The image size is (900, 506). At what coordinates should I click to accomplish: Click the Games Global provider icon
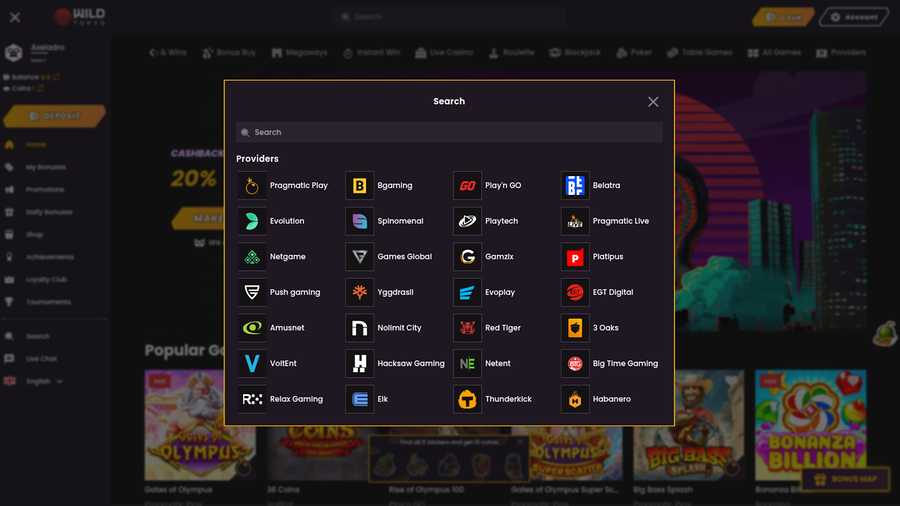point(359,256)
